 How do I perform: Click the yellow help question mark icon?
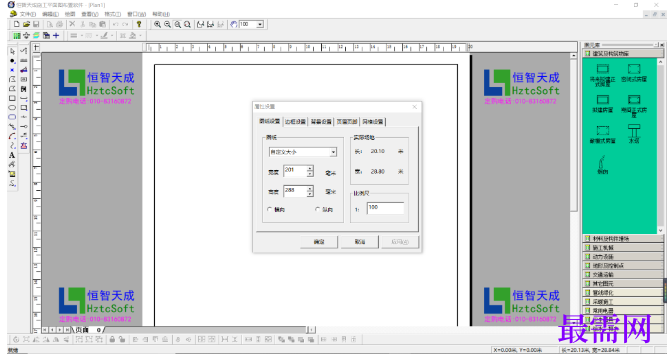click(139, 24)
